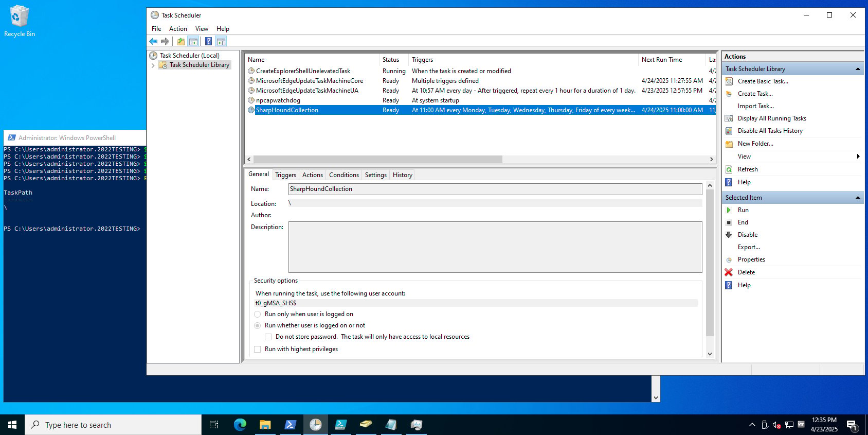
Task: Click the Display All Running Tasks icon
Action: point(729,118)
